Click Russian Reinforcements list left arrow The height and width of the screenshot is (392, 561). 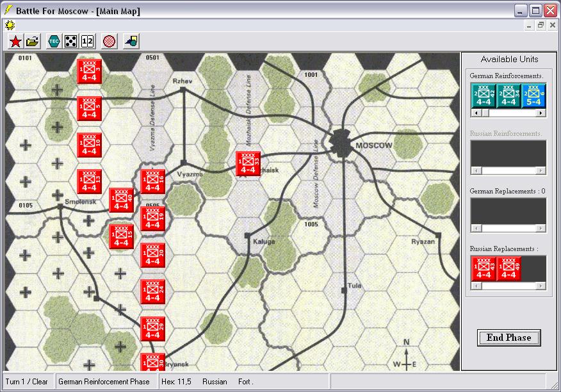[x=476, y=171]
